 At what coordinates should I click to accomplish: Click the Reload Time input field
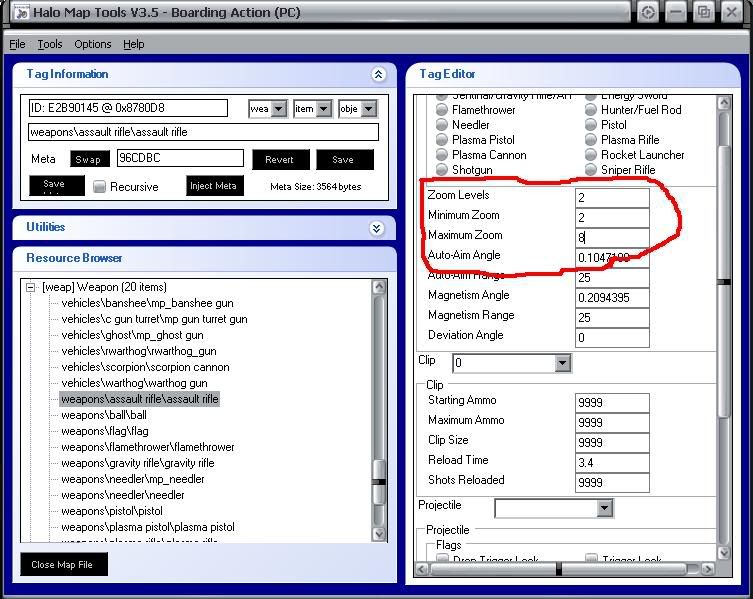pos(612,463)
